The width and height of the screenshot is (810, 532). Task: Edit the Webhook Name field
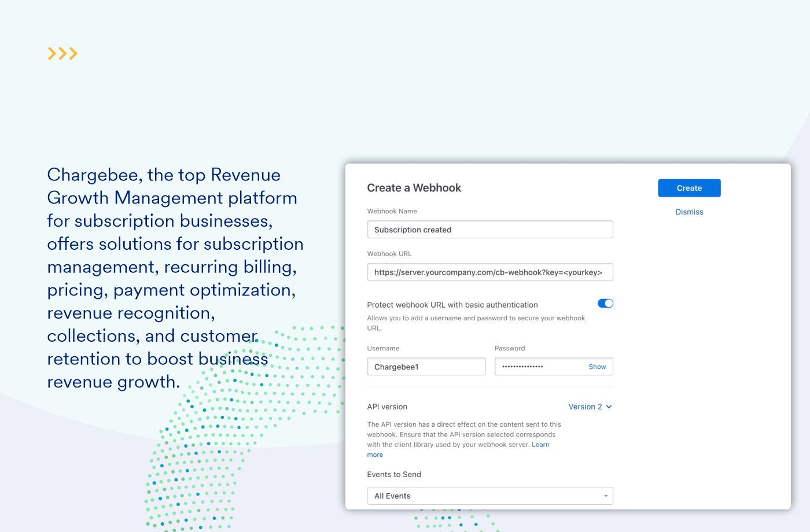(x=490, y=230)
